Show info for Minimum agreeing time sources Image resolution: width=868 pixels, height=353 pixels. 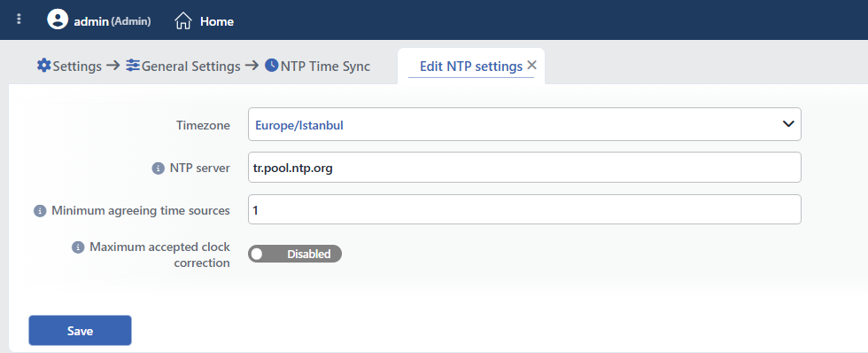click(40, 211)
